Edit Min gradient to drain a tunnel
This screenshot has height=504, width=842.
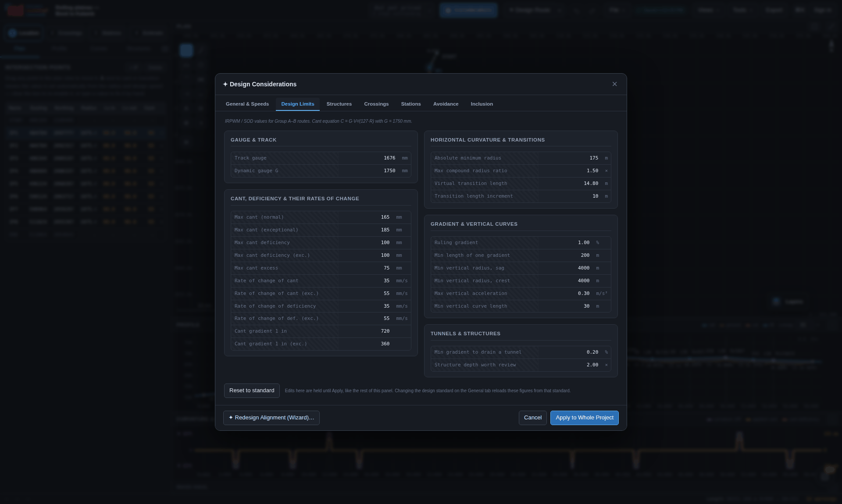tap(570, 352)
